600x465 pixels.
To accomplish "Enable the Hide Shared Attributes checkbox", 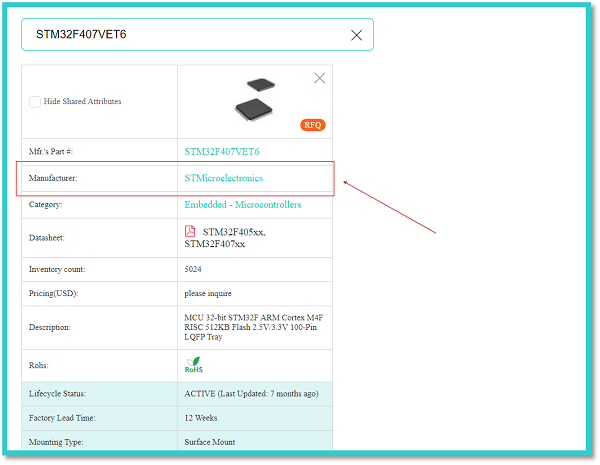I will [x=35, y=102].
